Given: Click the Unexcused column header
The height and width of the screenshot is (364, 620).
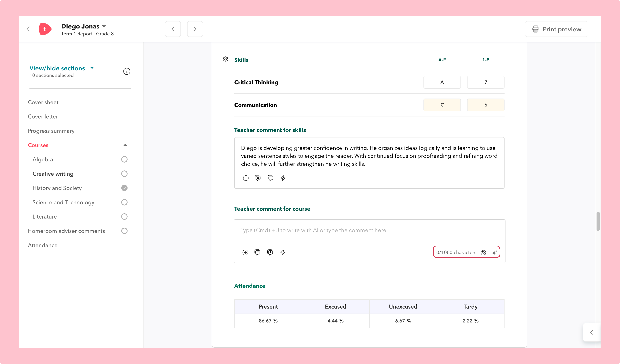Looking at the screenshot, I should click(x=403, y=307).
